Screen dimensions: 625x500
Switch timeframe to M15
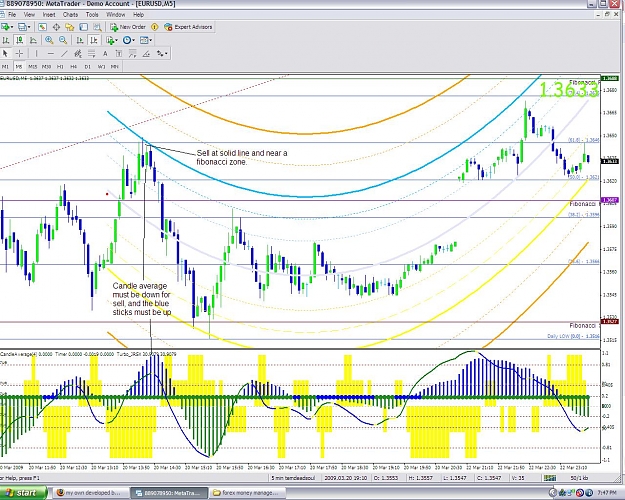[x=33, y=67]
